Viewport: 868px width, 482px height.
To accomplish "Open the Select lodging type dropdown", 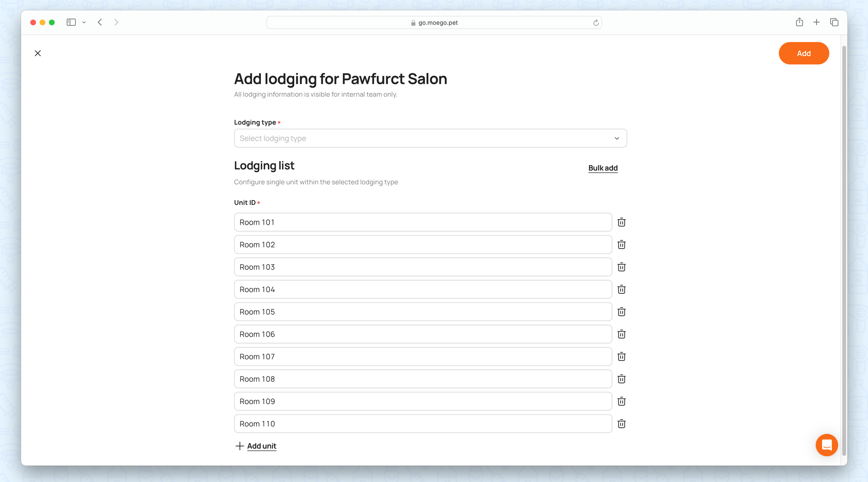I will click(430, 138).
